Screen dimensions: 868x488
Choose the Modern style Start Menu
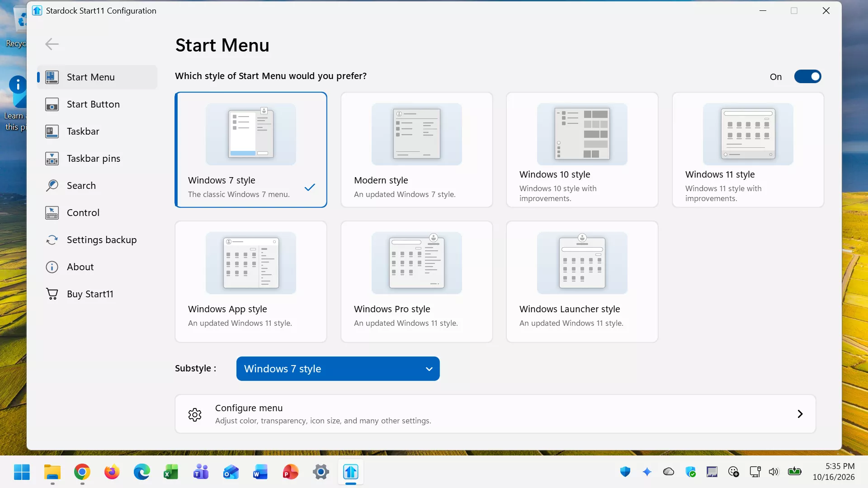[416, 150]
